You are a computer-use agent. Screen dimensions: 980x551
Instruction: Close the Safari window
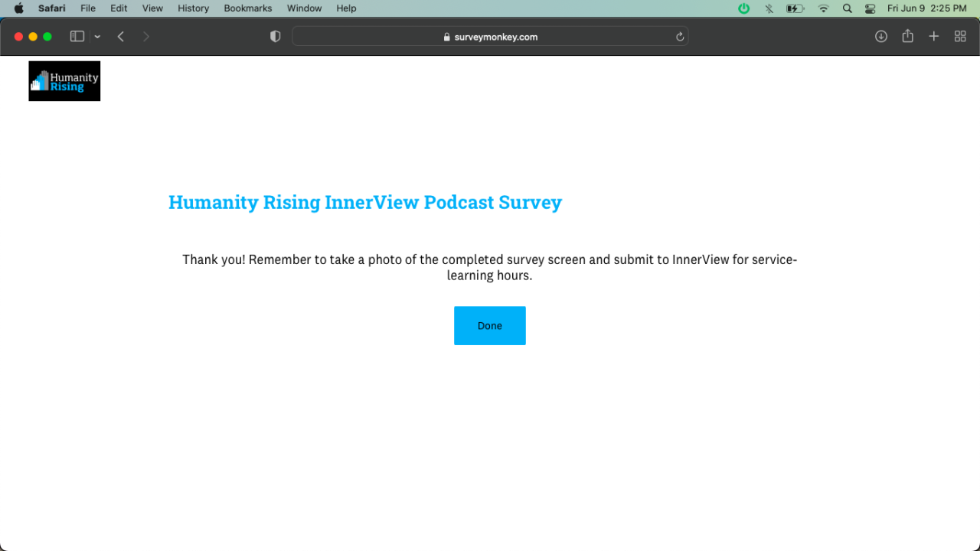(19, 37)
